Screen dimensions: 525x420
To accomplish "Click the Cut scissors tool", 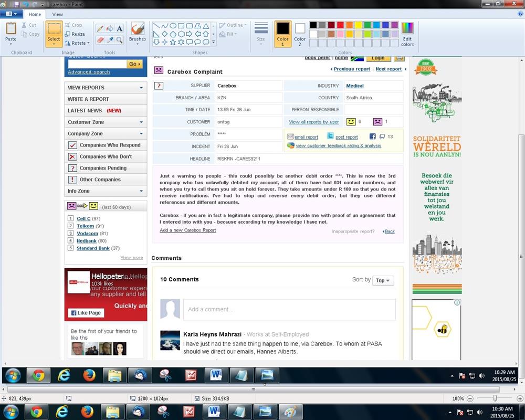I will coord(29,25).
